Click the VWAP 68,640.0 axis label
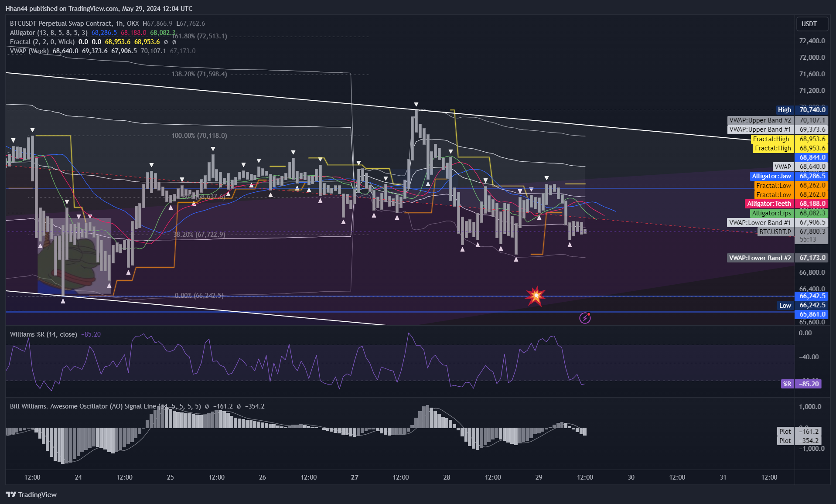 click(800, 167)
